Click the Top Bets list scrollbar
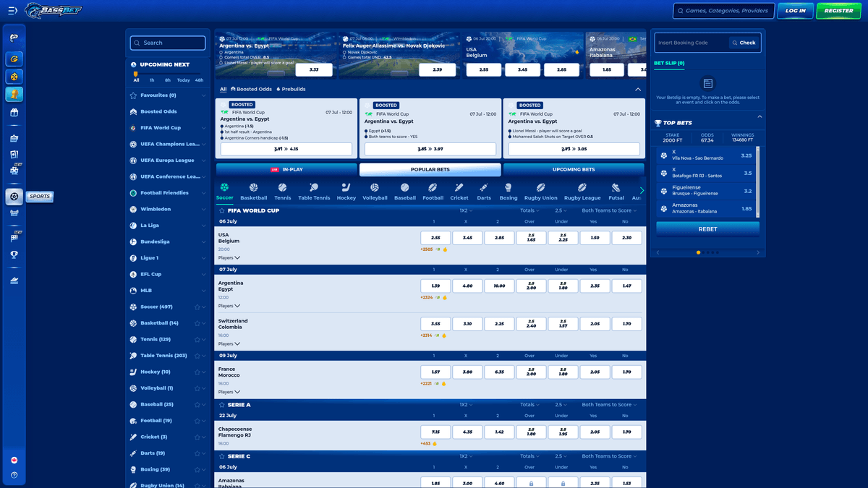The width and height of the screenshot is (868, 488). tap(758, 181)
